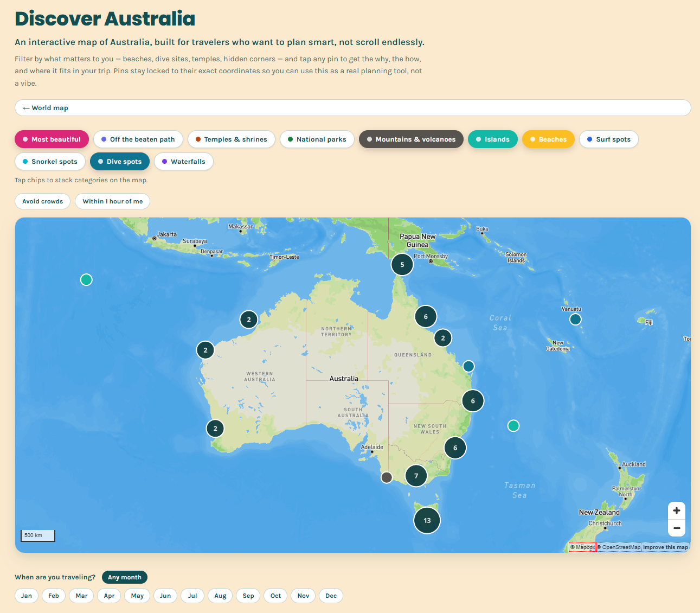
Task: Open the 2-pin cluster in southwest Western Australia
Action: coord(215,429)
